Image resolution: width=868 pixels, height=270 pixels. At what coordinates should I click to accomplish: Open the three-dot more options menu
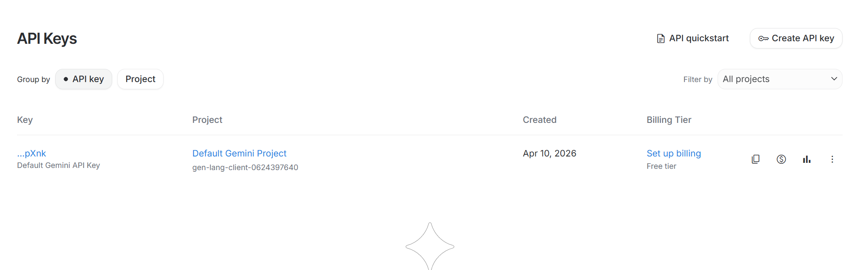click(x=832, y=159)
